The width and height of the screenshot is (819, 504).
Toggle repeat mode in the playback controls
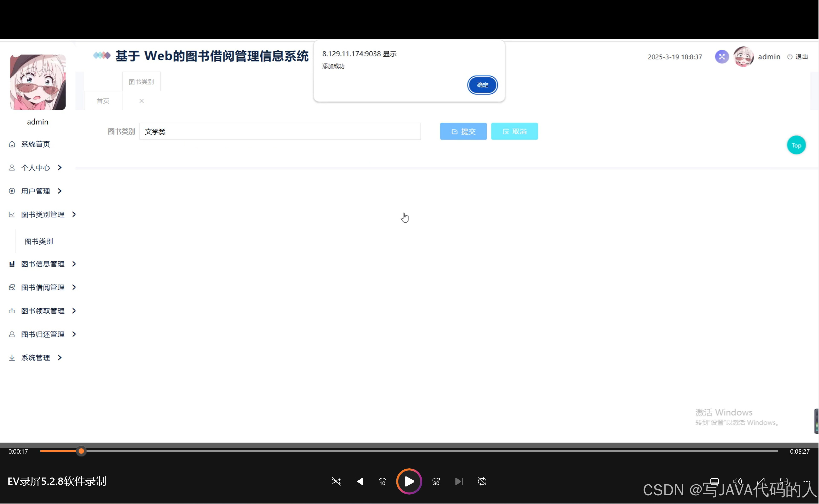[482, 481]
